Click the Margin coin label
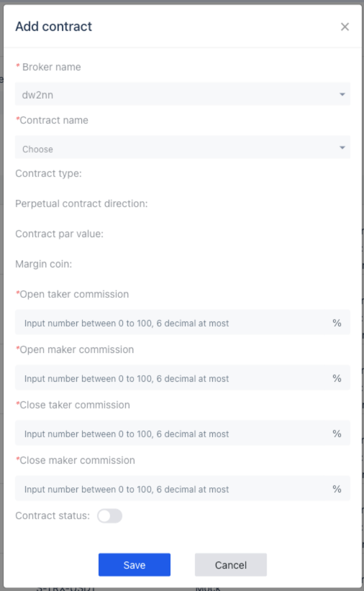Screen dimensions: 364x591 (x=43, y=264)
